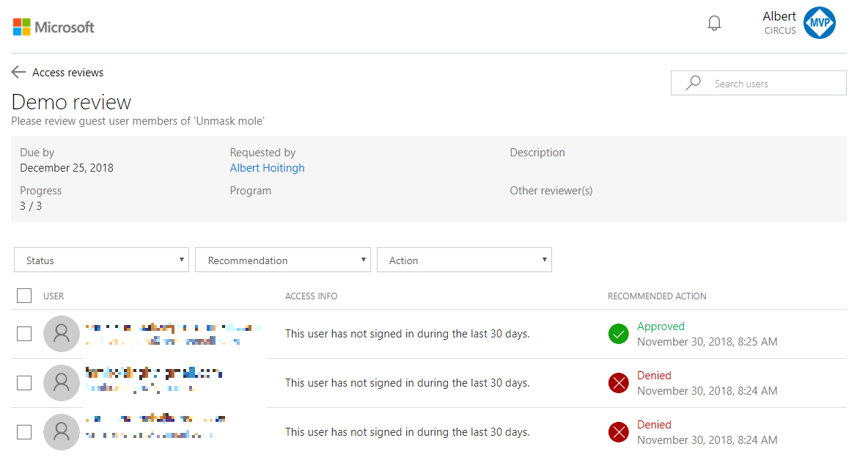Click the back arrow beside Access reviews
The width and height of the screenshot is (868, 471).
[x=18, y=72]
